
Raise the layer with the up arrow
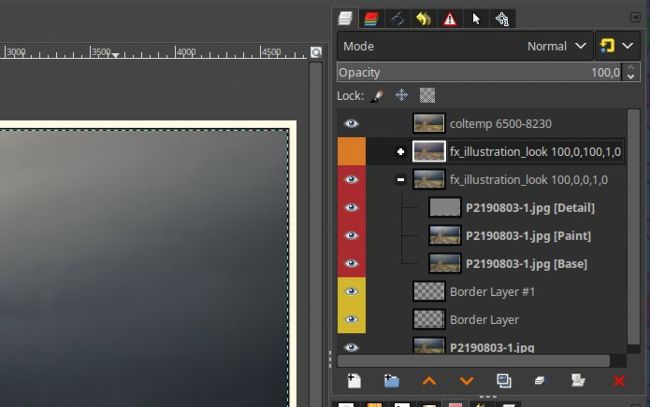click(x=429, y=381)
